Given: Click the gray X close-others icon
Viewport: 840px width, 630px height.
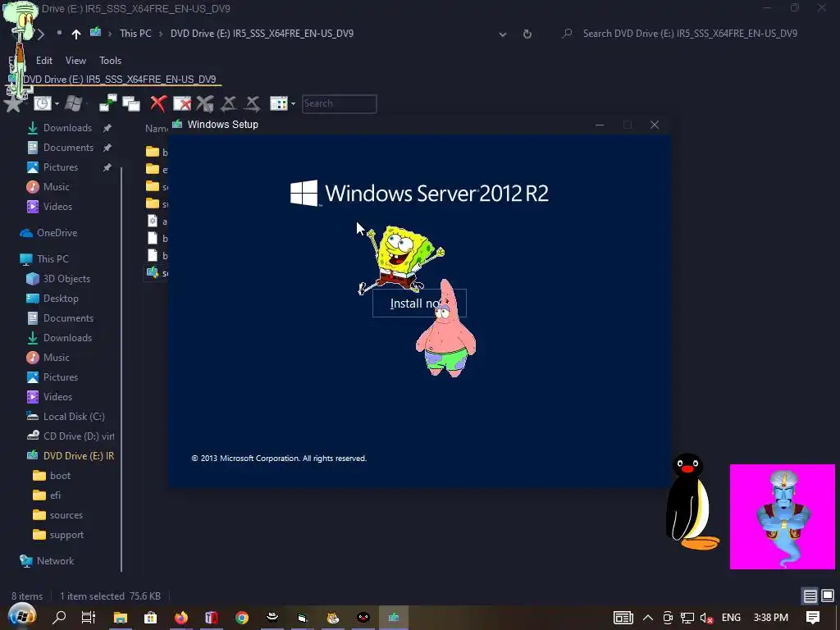Looking at the screenshot, I should [205, 103].
